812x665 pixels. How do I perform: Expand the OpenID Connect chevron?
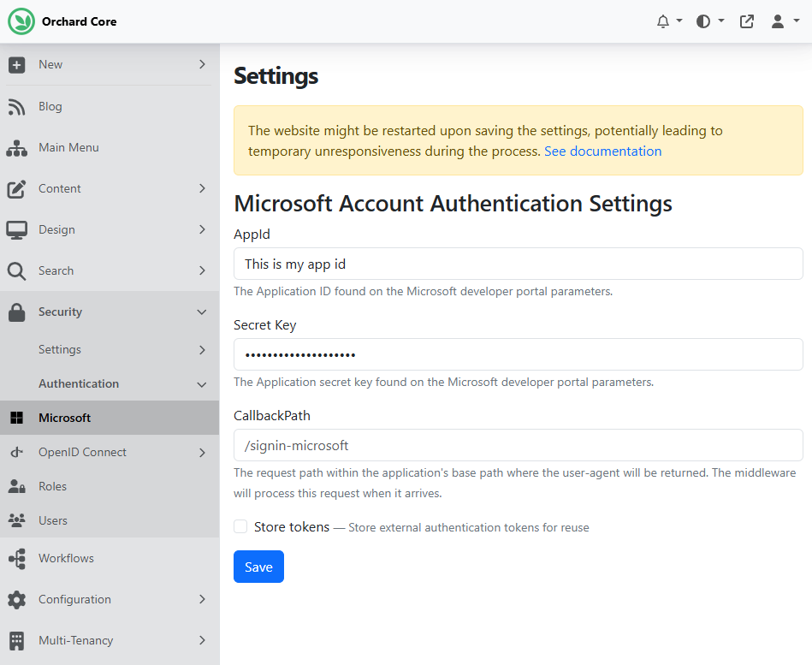[x=203, y=453]
